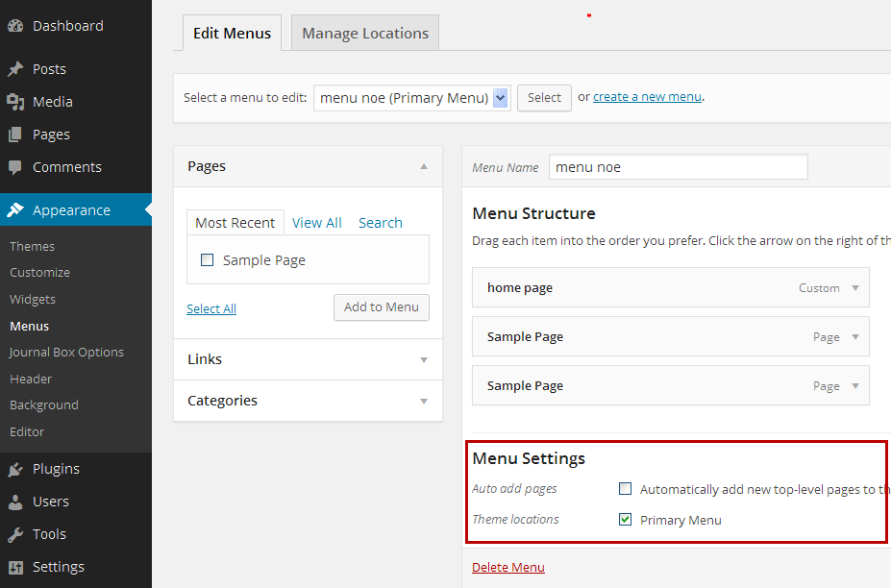891x588 pixels.
Task: Click the Pages icon in sidebar
Action: tap(15, 135)
